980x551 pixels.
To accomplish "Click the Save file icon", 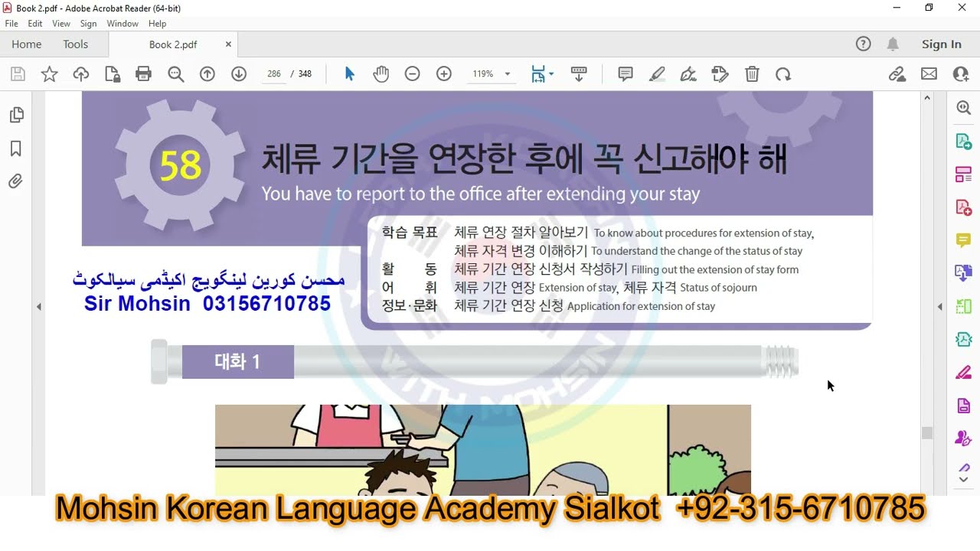I will [x=18, y=74].
